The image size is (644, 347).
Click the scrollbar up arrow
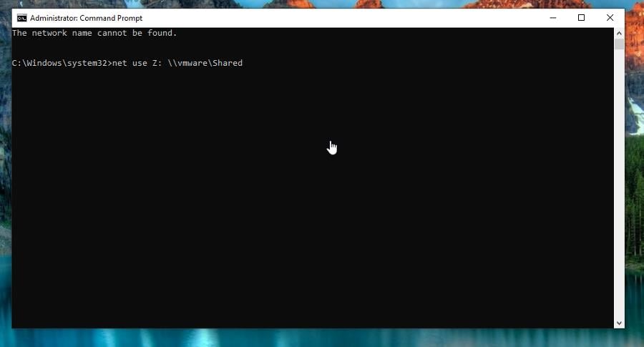(619, 33)
